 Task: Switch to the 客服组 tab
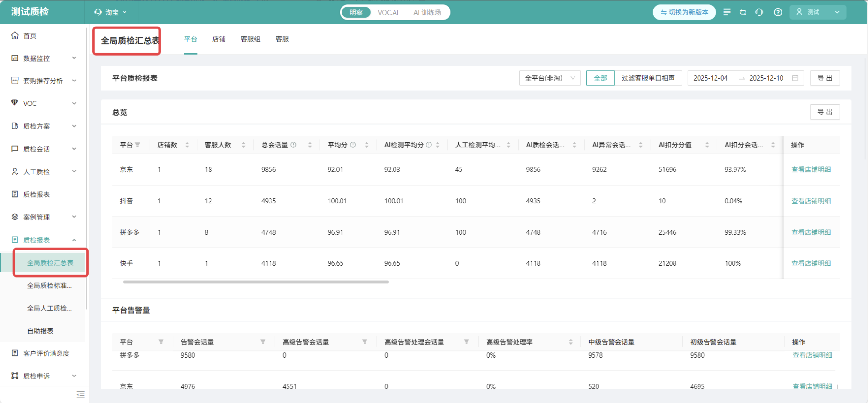250,39
